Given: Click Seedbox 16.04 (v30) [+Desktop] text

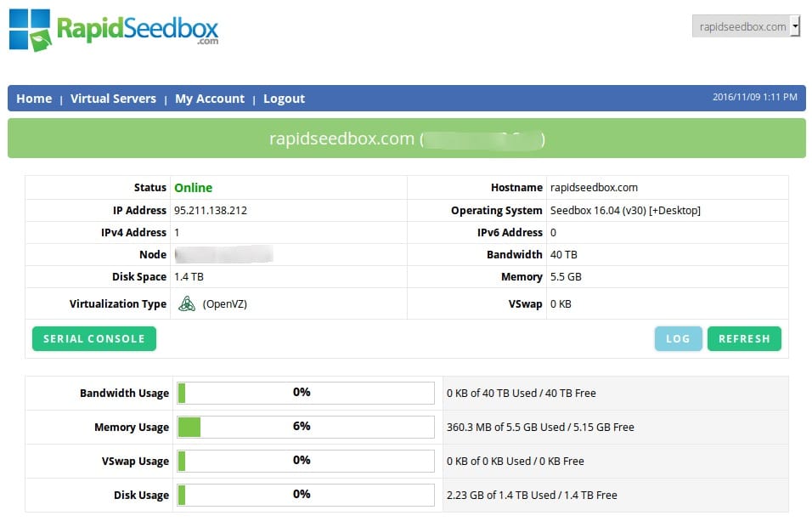Looking at the screenshot, I should tap(625, 211).
